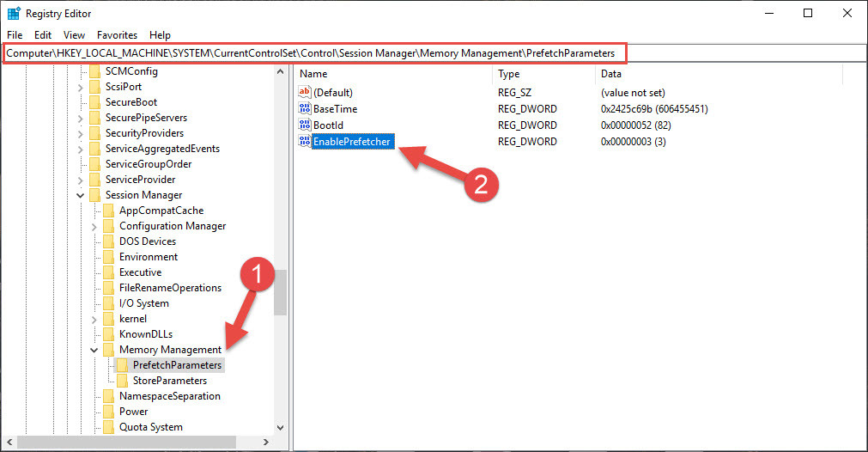868x452 pixels.
Task: Click the BootId DWORD value icon
Action: click(x=305, y=125)
